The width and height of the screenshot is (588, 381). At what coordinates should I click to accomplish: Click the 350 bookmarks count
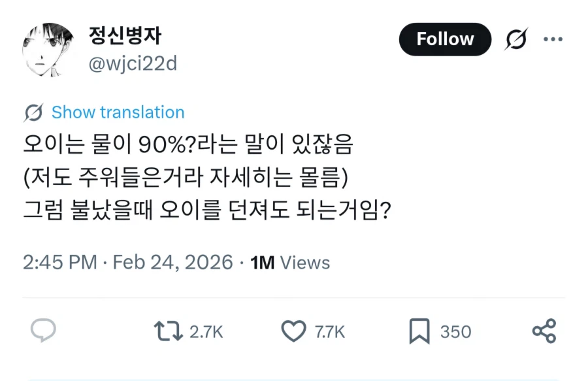(455, 332)
